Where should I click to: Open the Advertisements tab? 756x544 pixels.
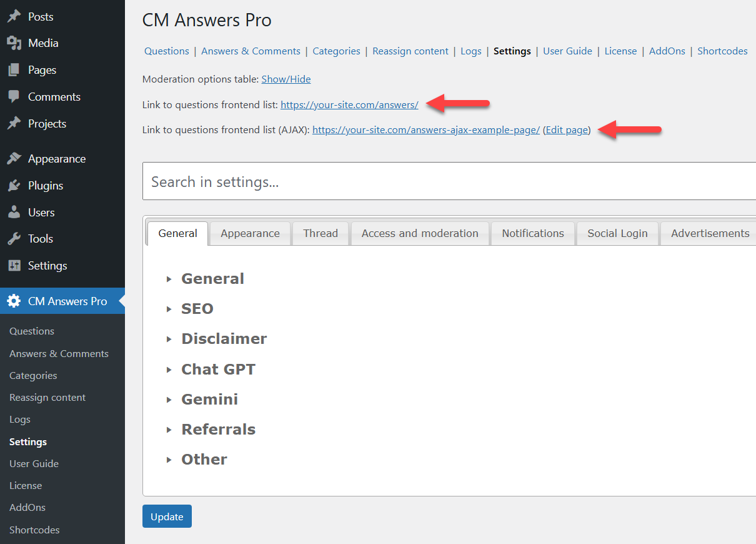[710, 233]
